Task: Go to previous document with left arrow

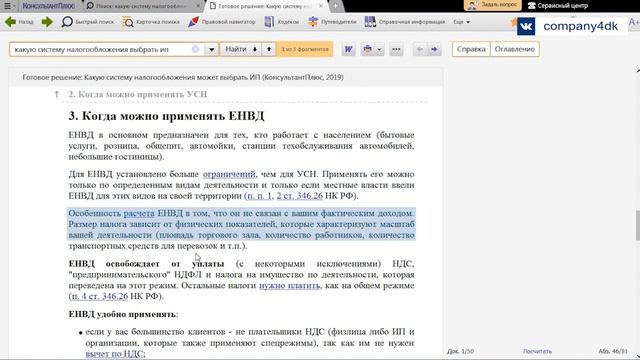Action: point(419,49)
